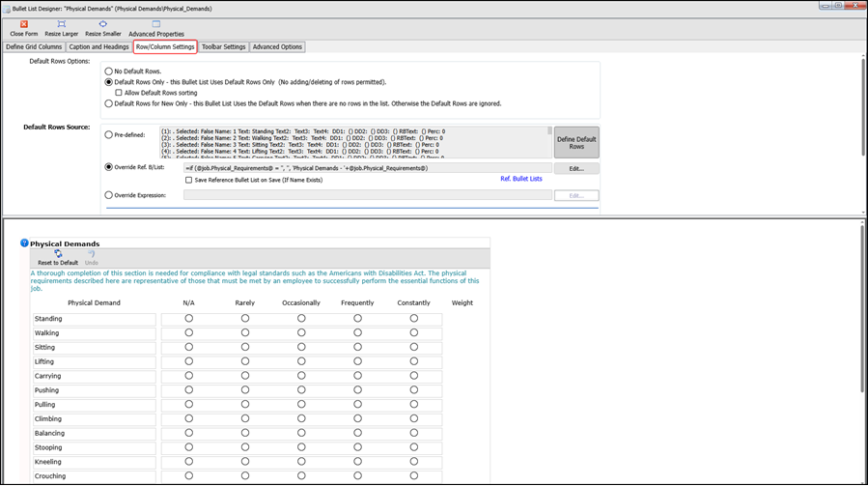Viewport: 868px width, 486px height.
Task: Click the Occasionally column header
Action: point(301,303)
